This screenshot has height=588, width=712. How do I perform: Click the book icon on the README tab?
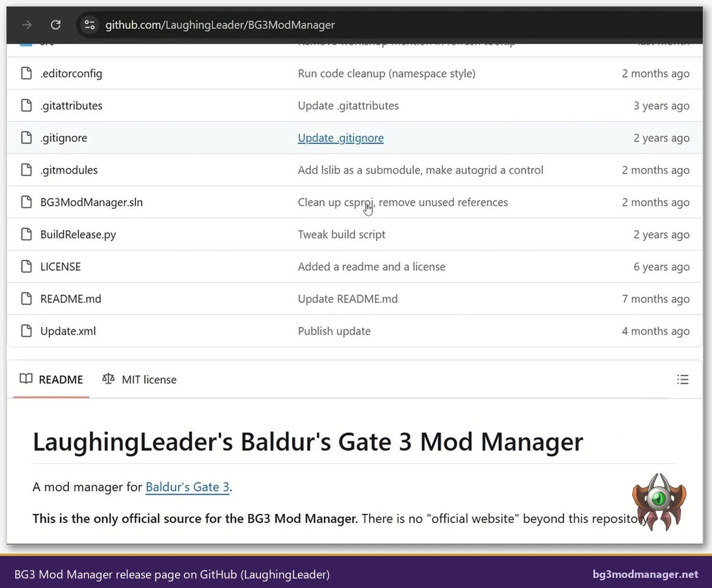click(26, 379)
